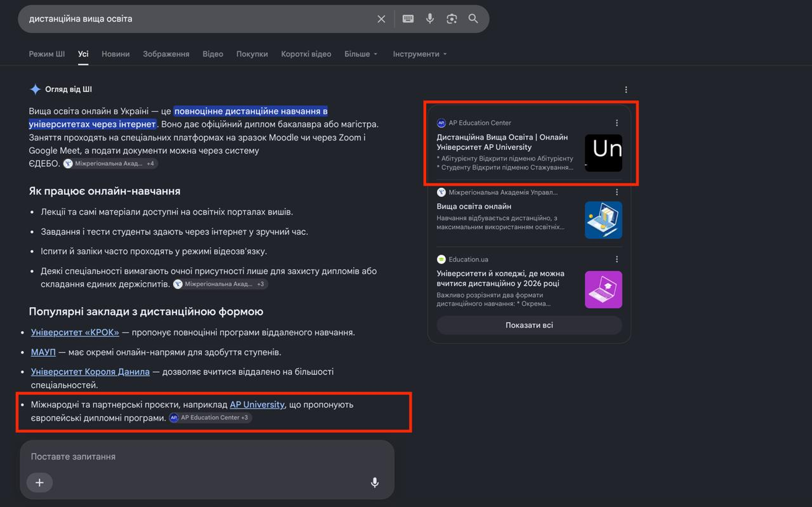
Task: Click the AP University 'Un' thumbnail
Action: pos(604,153)
